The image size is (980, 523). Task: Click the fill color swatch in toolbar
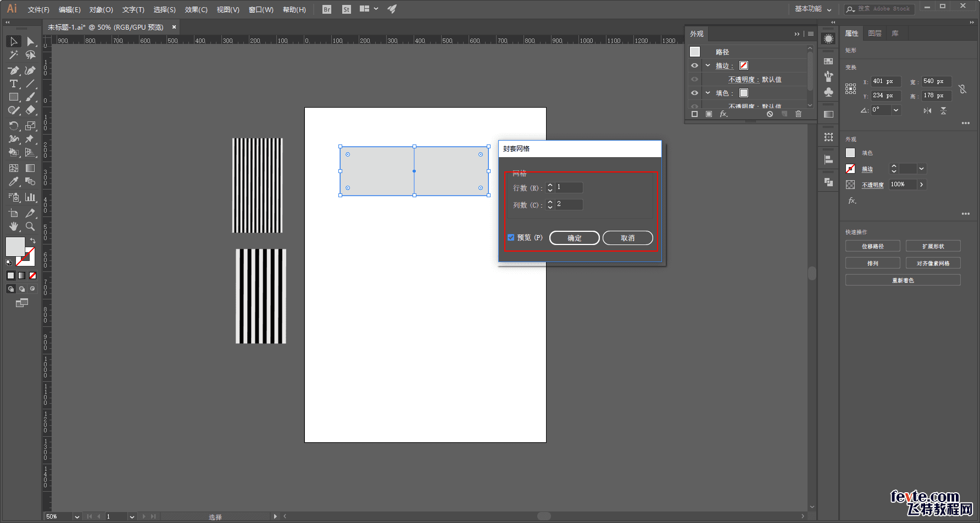15,247
